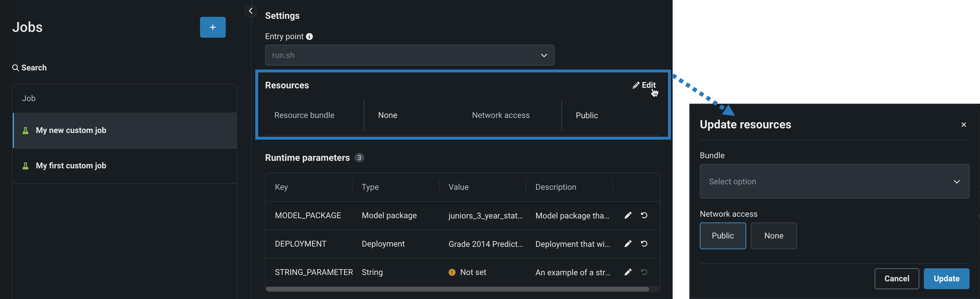Screen dimensions: 980x299
Task: Edit the DEPLOYMENT parameter with pencil icon
Action: coord(628,244)
